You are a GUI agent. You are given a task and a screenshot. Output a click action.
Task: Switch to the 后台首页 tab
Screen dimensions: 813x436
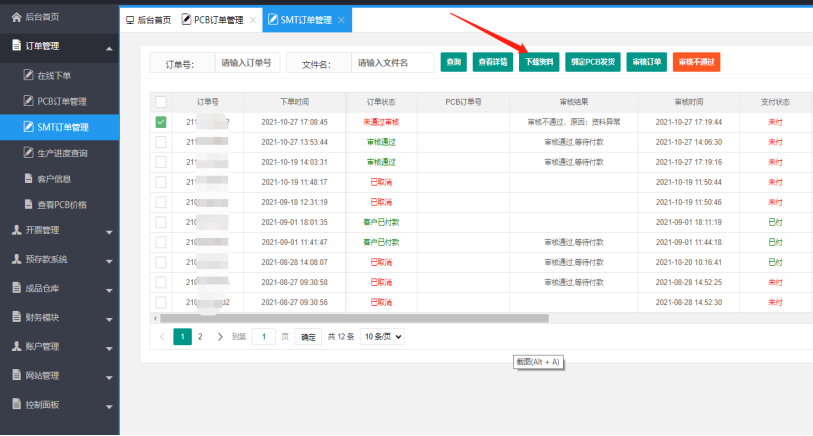pos(147,20)
